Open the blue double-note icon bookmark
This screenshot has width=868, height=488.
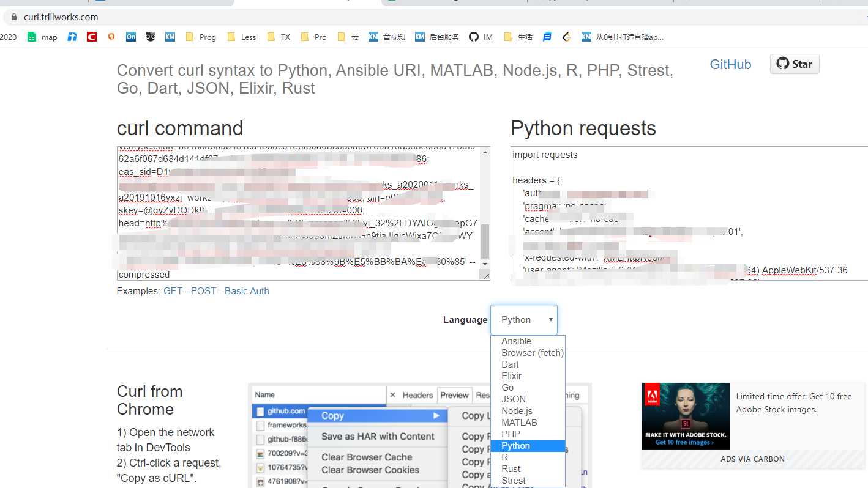[72, 37]
